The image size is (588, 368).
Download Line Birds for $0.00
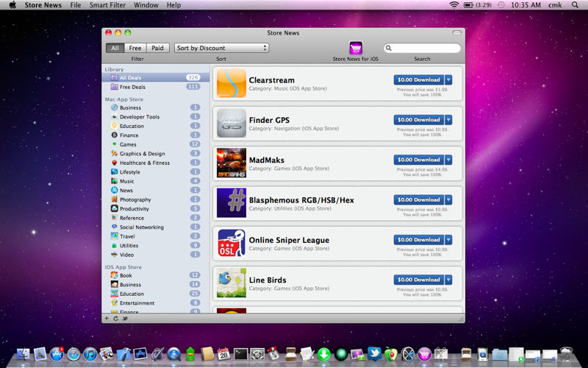[x=418, y=280]
